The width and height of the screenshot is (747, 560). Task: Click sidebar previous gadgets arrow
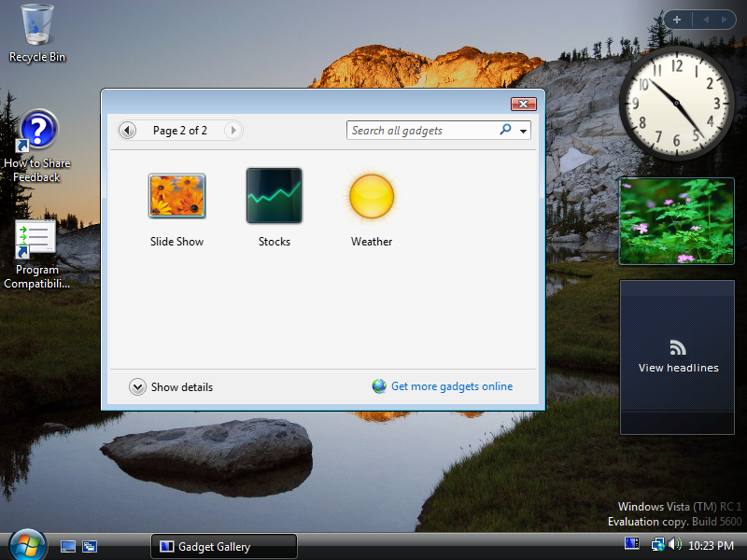706,20
